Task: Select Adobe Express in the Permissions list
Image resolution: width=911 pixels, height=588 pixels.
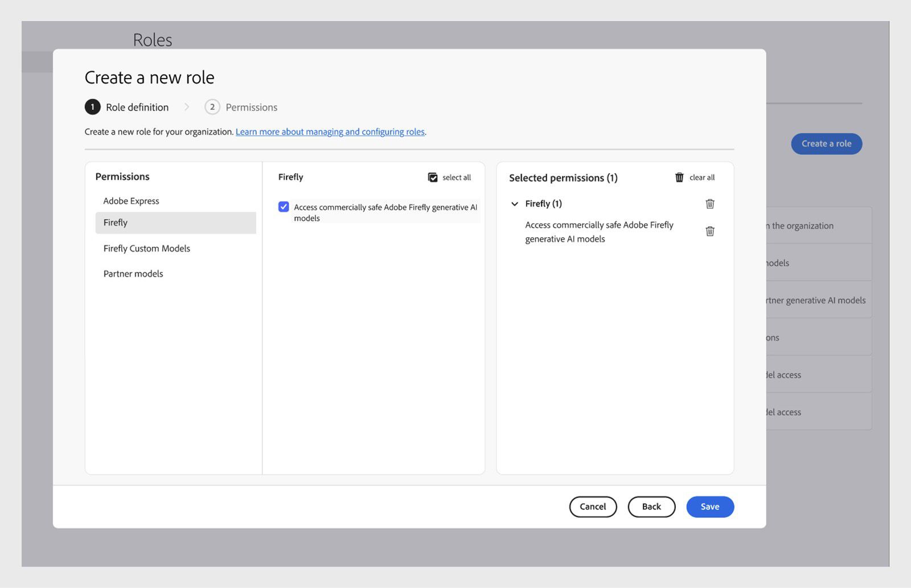Action: click(131, 200)
